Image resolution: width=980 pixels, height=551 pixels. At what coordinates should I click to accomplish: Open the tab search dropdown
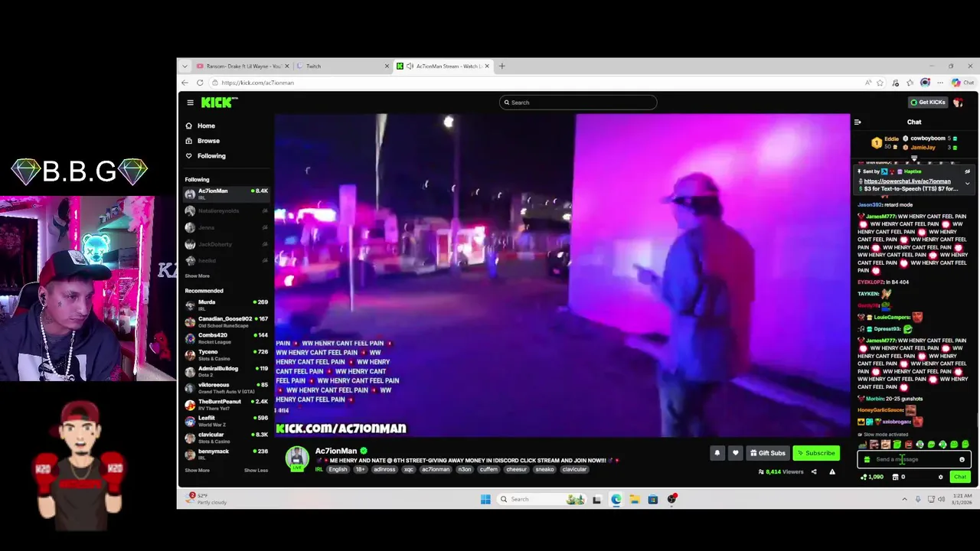(185, 66)
